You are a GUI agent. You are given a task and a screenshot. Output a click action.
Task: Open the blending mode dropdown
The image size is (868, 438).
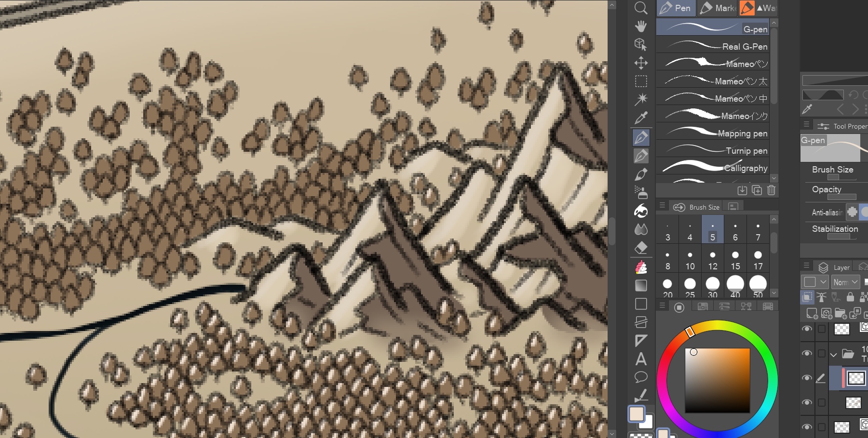tap(846, 282)
